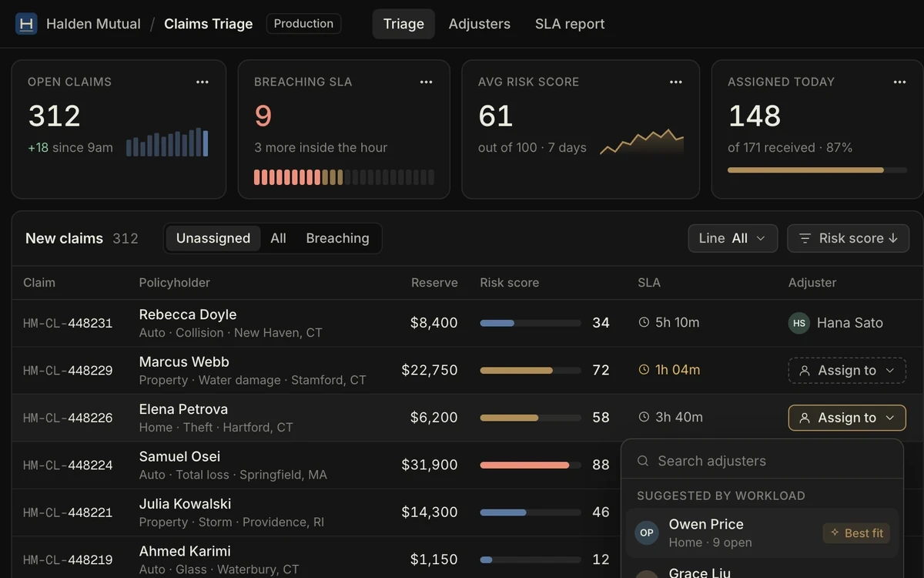924x578 pixels.
Task: Click the Hana Sato adjuster name
Action: point(850,323)
